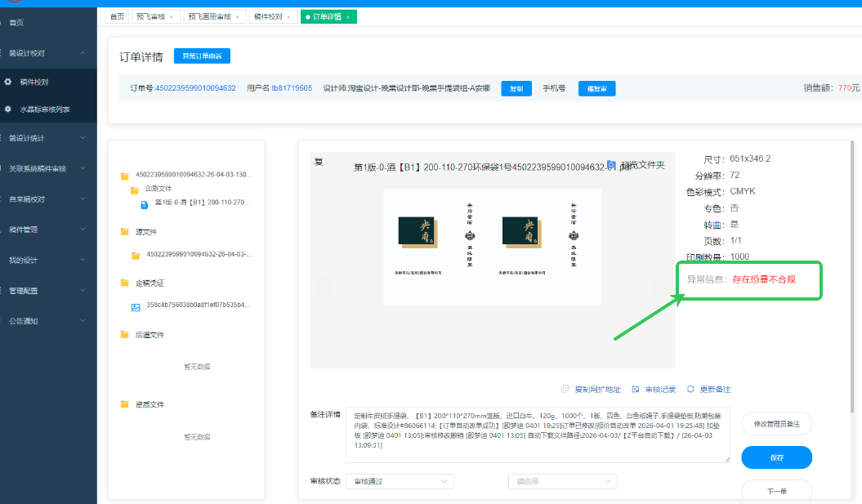Click the folder icon of the 4502239599010094632-26-04-03-130 root folder
This screenshot has height=504, width=862.
click(125, 176)
